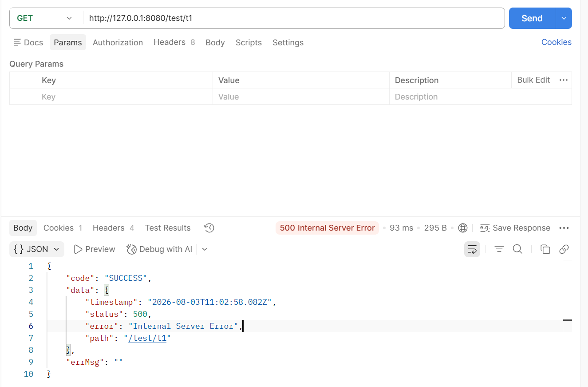The image size is (588, 387).
Task: Open the request Body tab
Action: tap(215, 43)
